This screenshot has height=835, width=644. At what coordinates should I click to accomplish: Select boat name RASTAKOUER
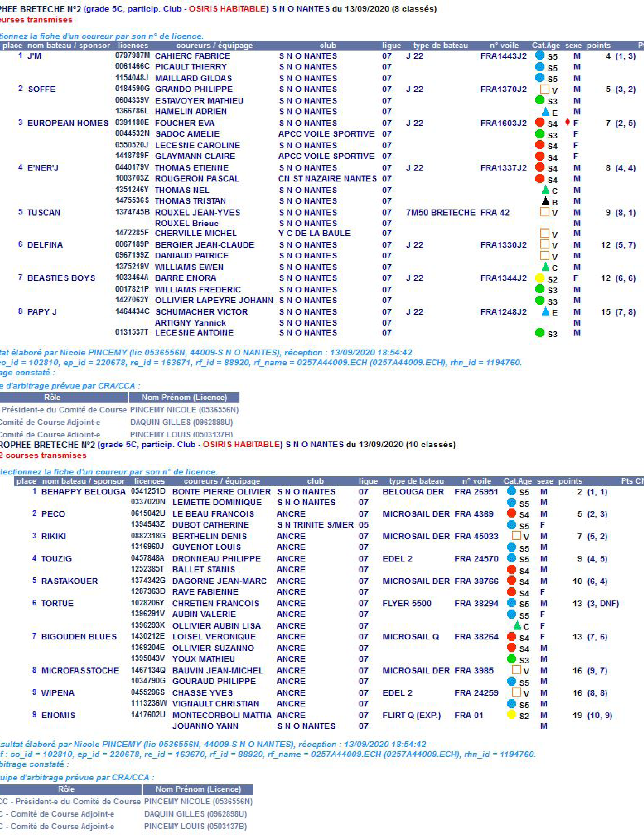pyautogui.click(x=69, y=581)
